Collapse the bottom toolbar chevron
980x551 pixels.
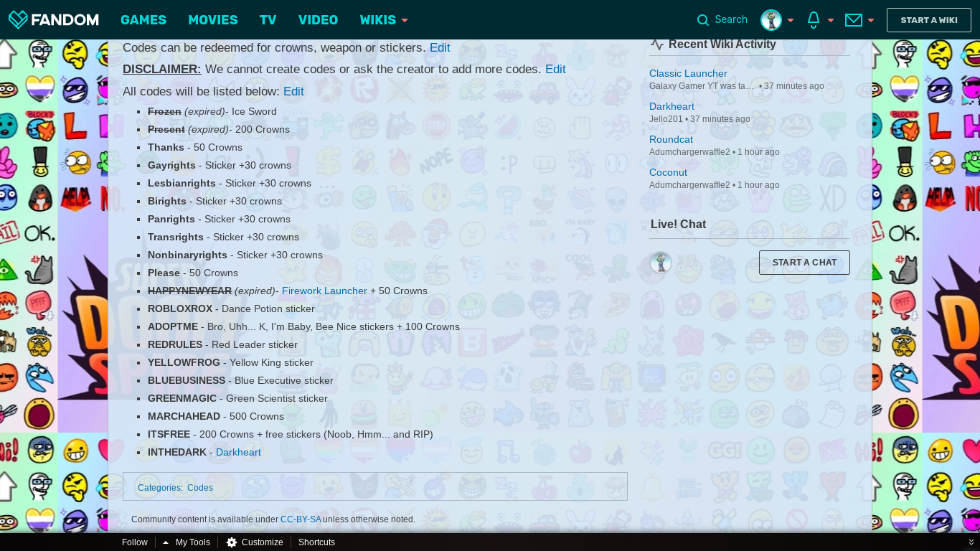coord(971,542)
